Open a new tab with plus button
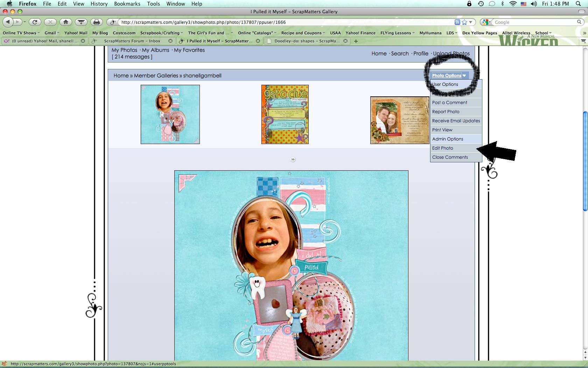This screenshot has height=368, width=588. pyautogui.click(x=356, y=41)
